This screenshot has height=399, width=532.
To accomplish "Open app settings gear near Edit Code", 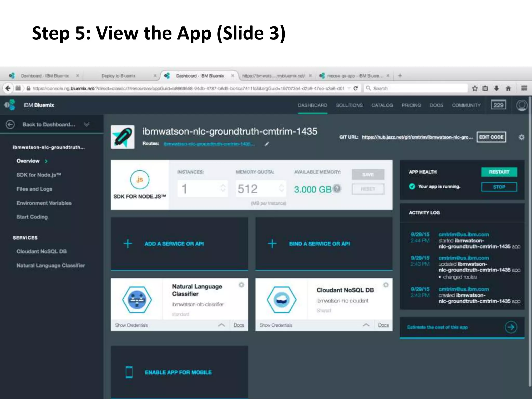I will point(521,137).
